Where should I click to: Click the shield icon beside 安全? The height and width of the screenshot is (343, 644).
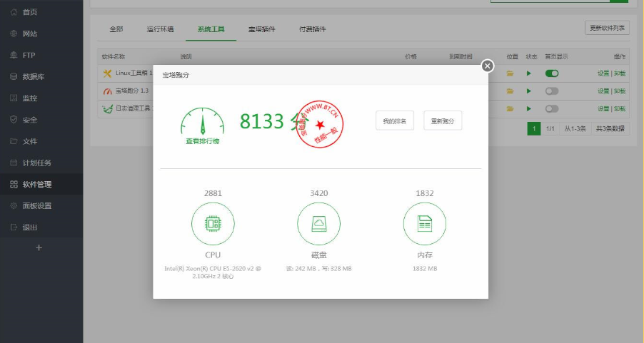point(14,119)
